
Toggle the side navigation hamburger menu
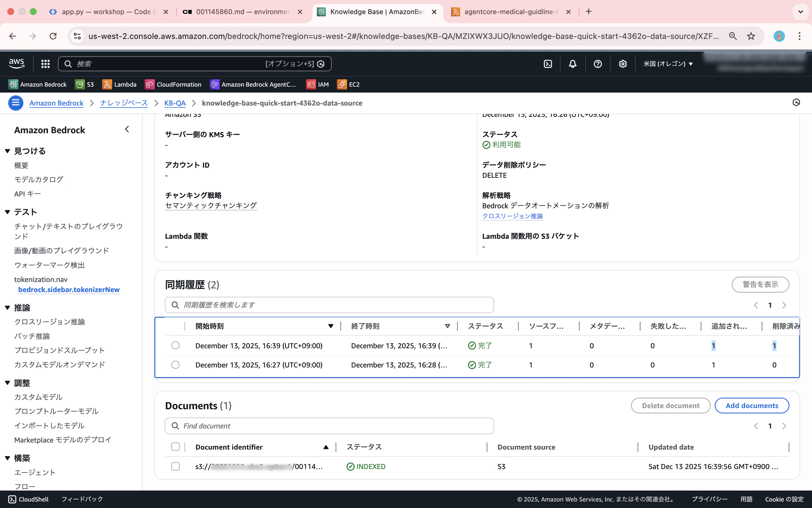click(16, 103)
